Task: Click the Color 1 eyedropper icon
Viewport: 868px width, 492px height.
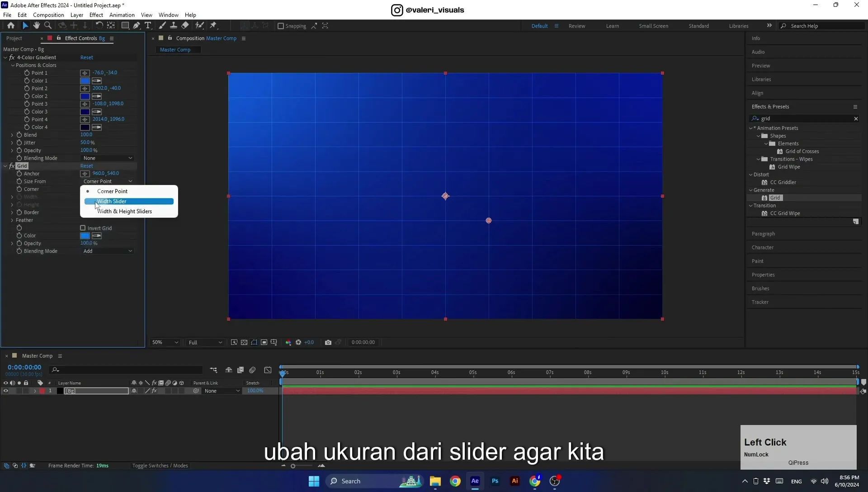Action: pyautogui.click(x=97, y=81)
